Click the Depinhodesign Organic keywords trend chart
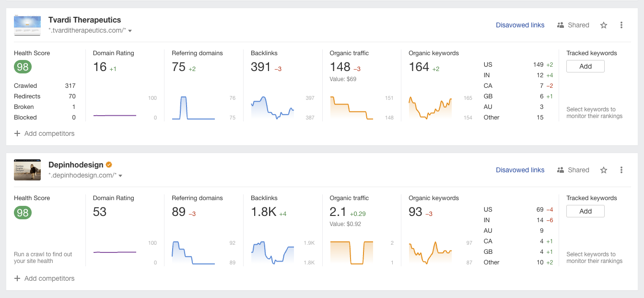644x298 pixels. pyautogui.click(x=430, y=252)
